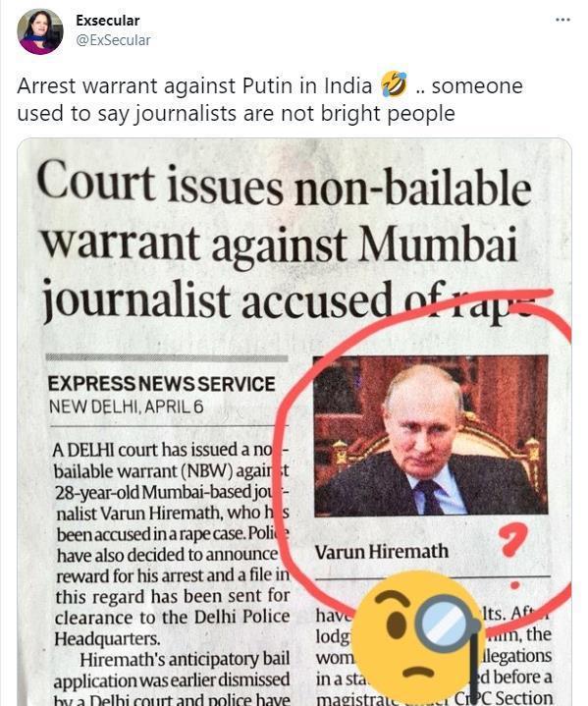Click the "EXPRESS NEWS SERVICE" byline

tap(162, 384)
